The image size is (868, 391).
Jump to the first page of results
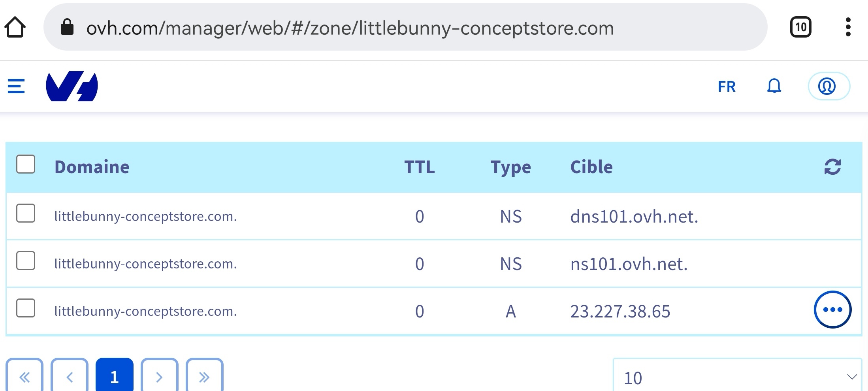(24, 376)
